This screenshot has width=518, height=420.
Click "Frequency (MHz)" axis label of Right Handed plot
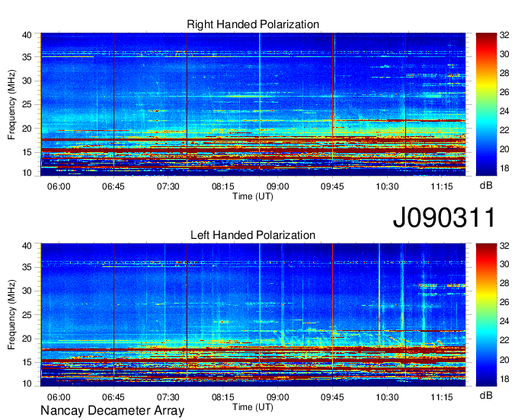coord(11,104)
